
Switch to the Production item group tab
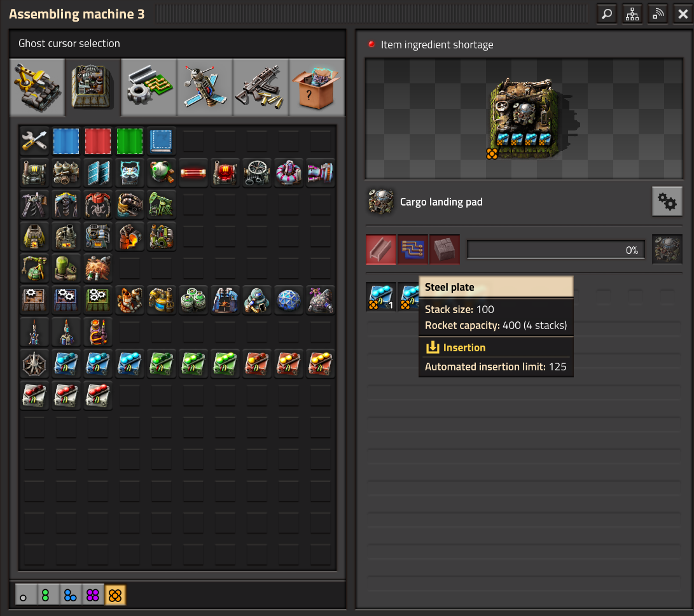(93, 87)
